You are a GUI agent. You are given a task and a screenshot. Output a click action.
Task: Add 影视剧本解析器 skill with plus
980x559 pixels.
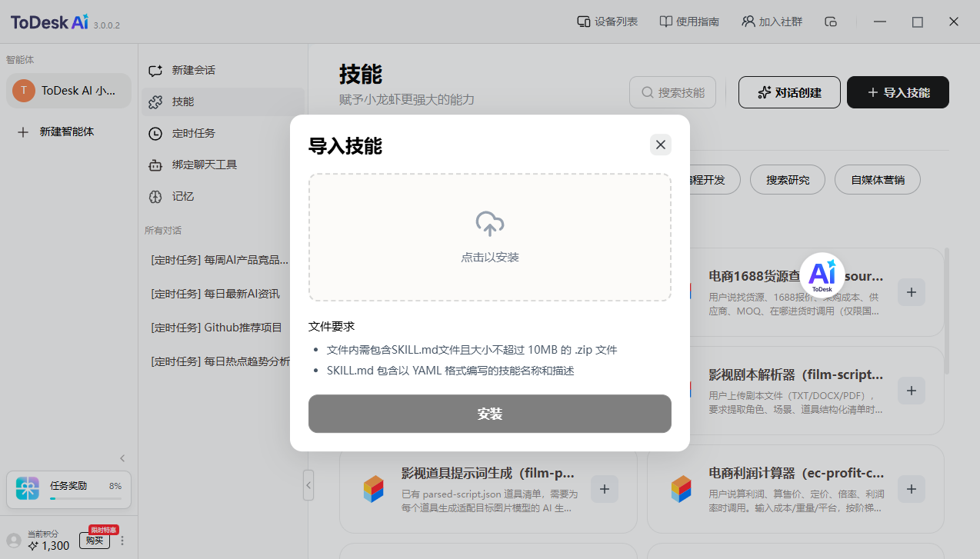pyautogui.click(x=912, y=391)
